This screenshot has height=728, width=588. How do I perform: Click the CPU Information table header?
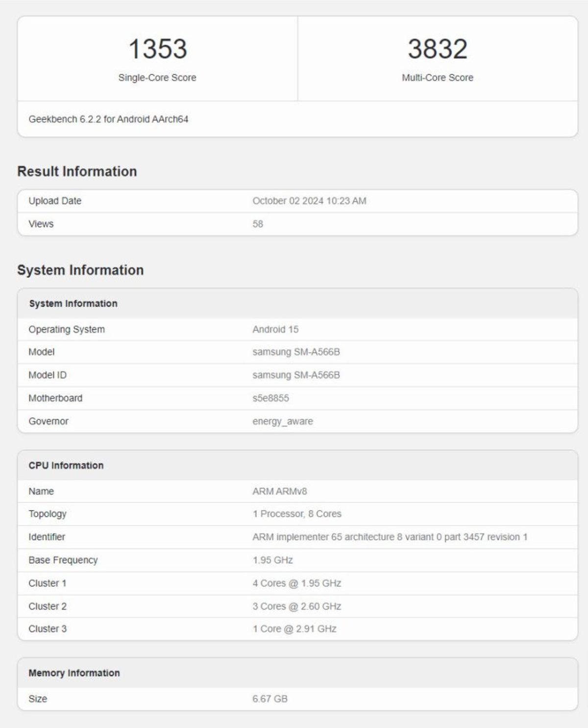tap(66, 465)
